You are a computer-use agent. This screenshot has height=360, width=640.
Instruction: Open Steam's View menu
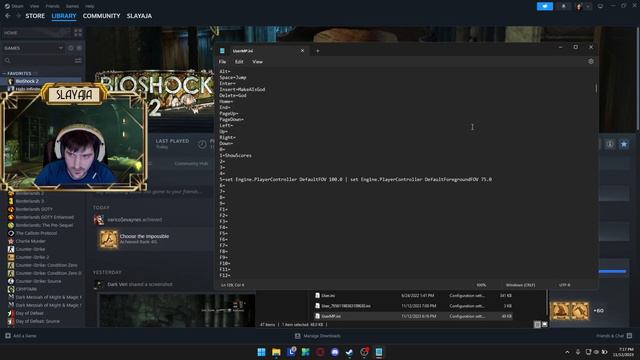[x=35, y=6]
